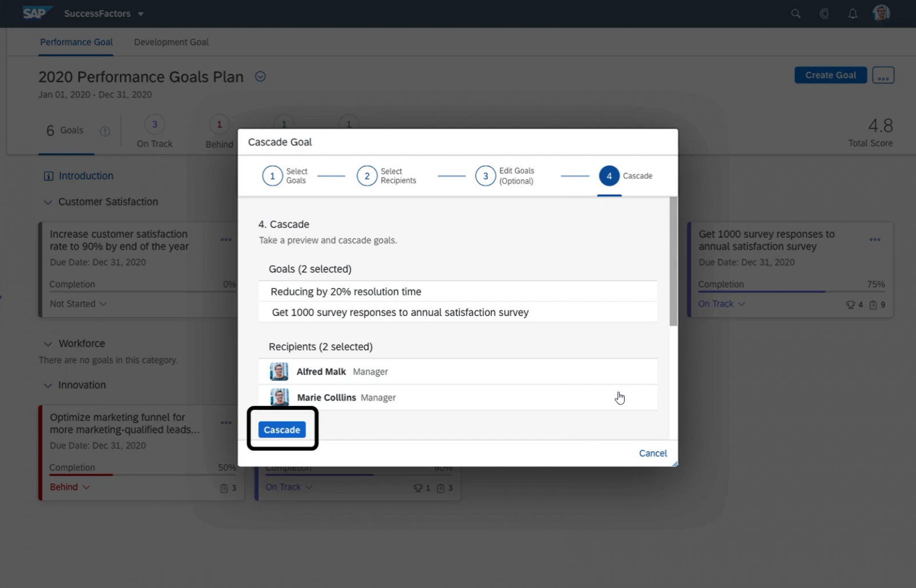This screenshot has width=916, height=588.
Task: Open notifications bell
Action: click(852, 13)
